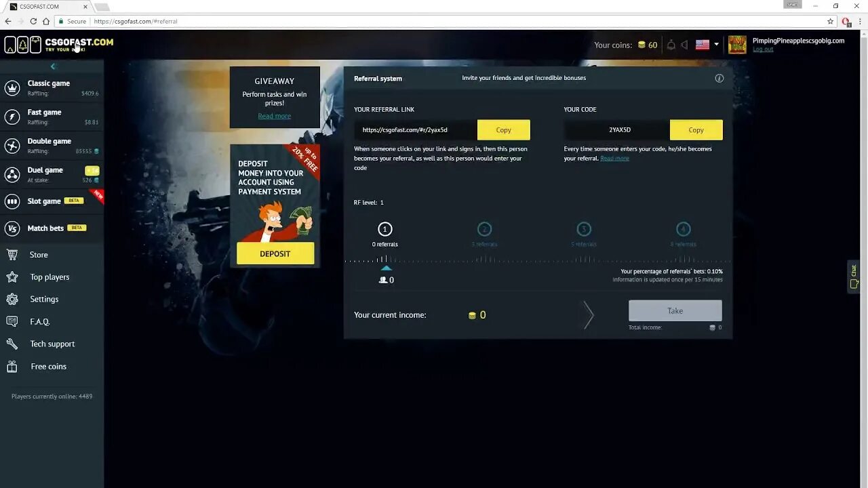Open Match bets VS icon
868x488 pixels.
[x=12, y=228]
